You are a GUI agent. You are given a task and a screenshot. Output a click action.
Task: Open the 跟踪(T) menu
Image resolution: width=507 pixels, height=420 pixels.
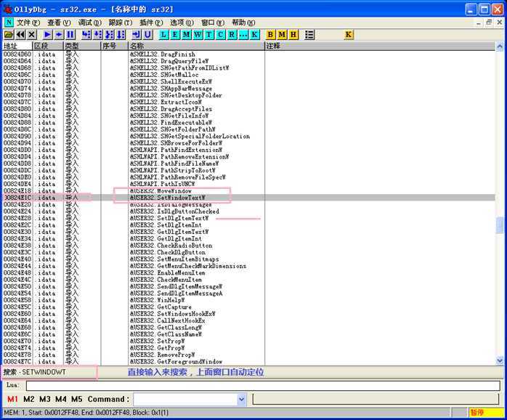(x=121, y=23)
